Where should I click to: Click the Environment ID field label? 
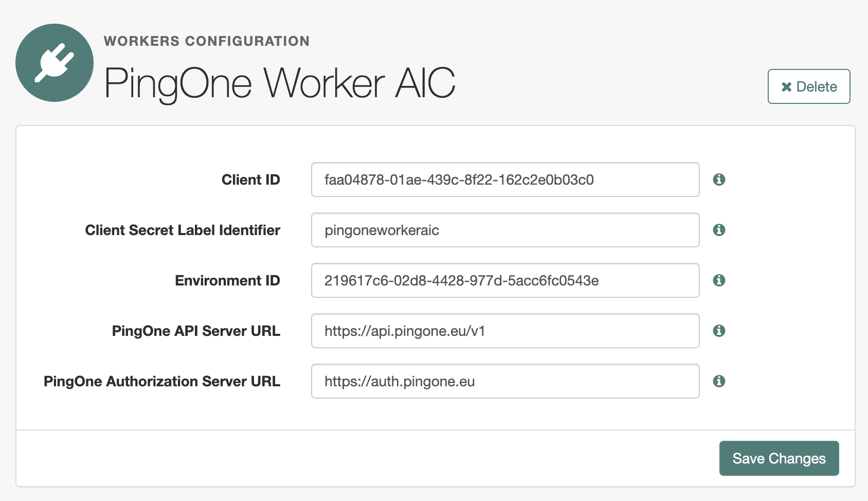(x=227, y=280)
